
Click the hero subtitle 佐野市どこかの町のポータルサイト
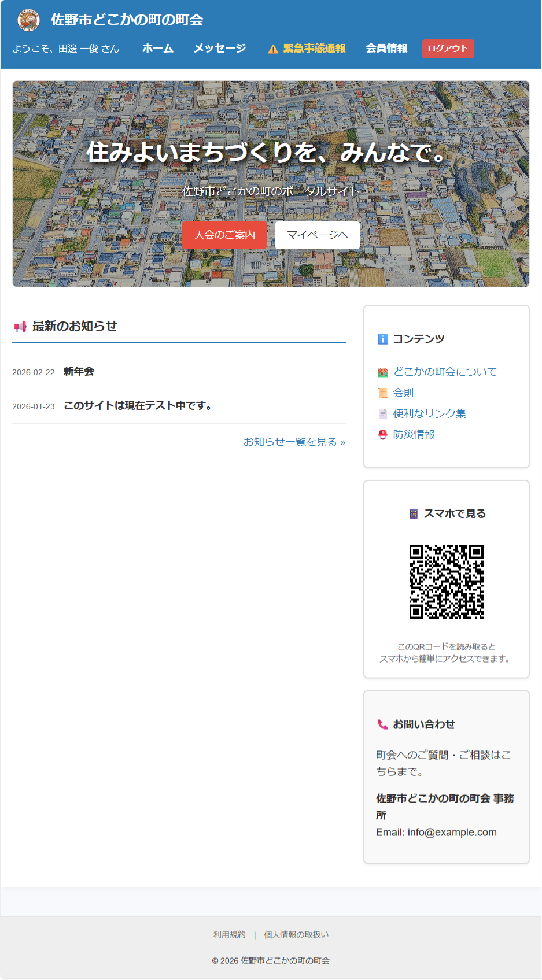(271, 191)
